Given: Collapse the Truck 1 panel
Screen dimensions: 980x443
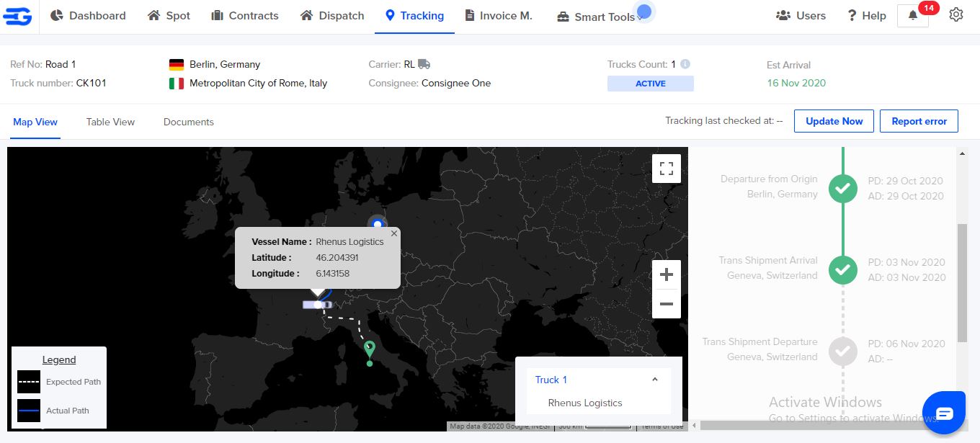Looking at the screenshot, I should (655, 379).
